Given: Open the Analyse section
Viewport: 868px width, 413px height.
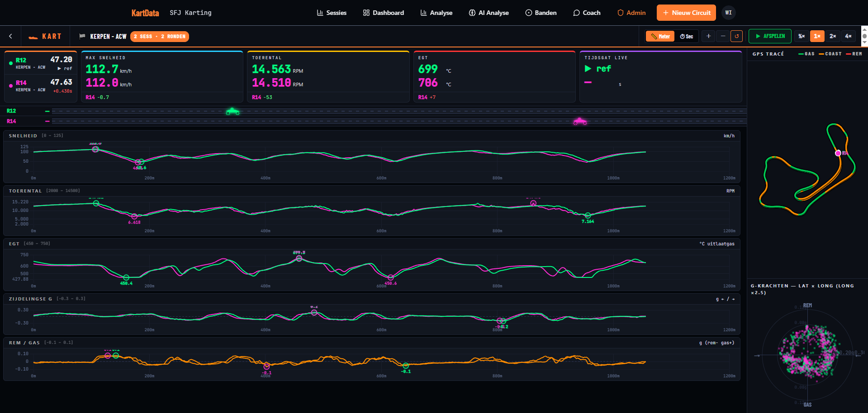Looking at the screenshot, I should point(436,13).
